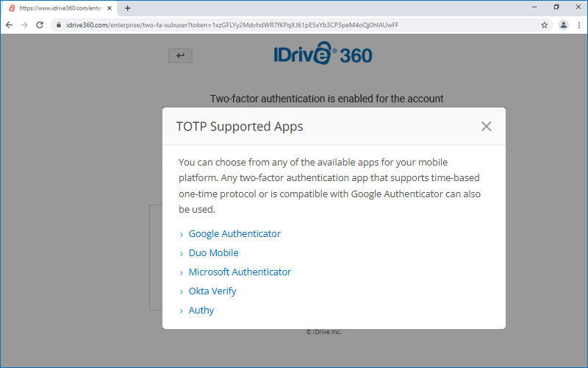Viewport: 588px width, 368px height.
Task: Select the idrive360.com browser tab
Action: point(60,8)
